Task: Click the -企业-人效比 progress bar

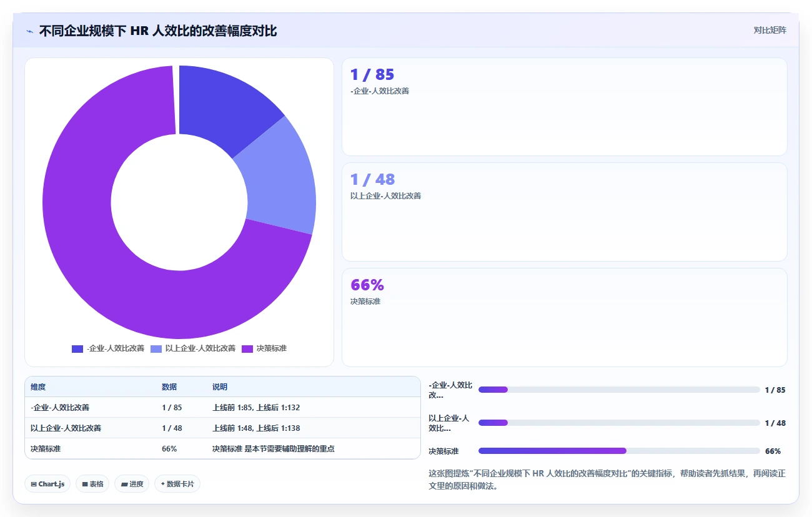Action: (619, 390)
